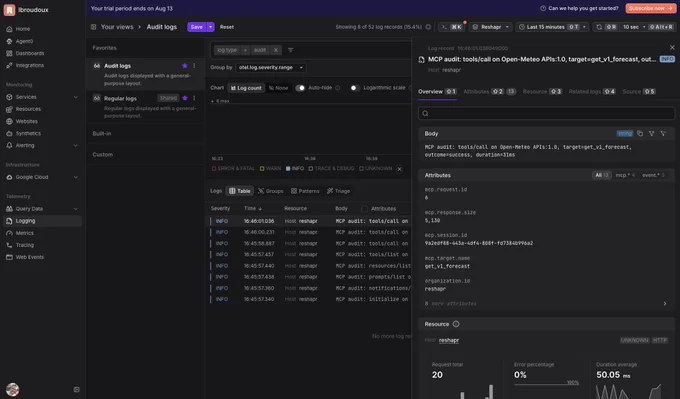Viewport: 680px width, 399px height.
Task: Switch logs view to Patterns
Action: click(305, 191)
